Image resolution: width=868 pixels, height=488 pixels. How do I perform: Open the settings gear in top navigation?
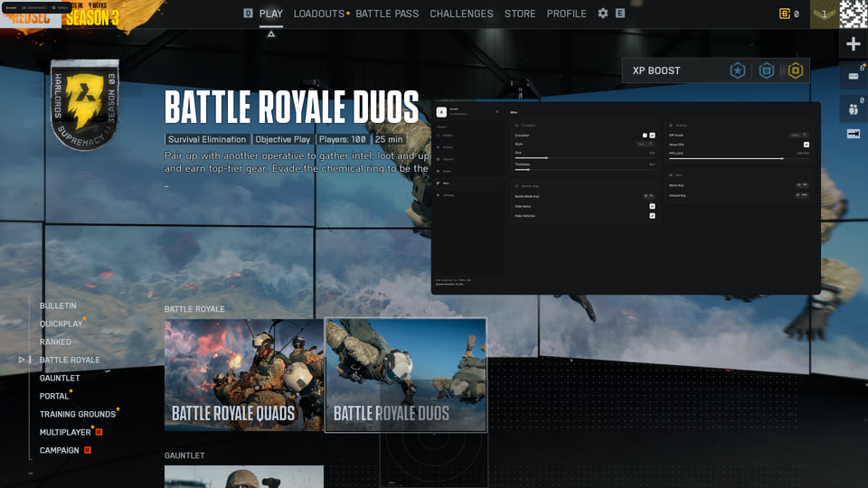click(x=603, y=14)
